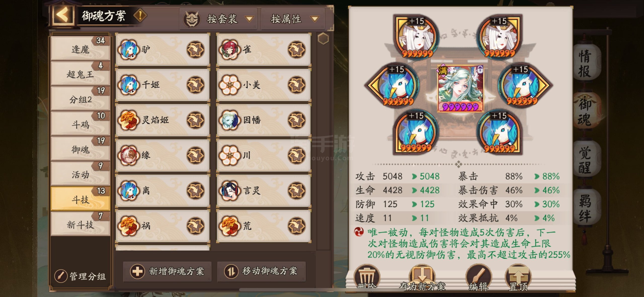Click 新增御魂方案 button
The height and width of the screenshot is (297, 644).
(x=167, y=271)
